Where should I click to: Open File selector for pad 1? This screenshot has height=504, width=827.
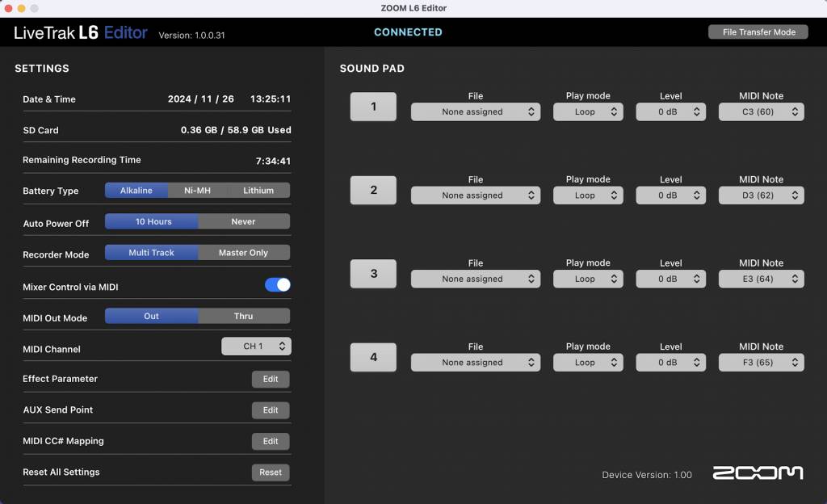pyautogui.click(x=475, y=111)
